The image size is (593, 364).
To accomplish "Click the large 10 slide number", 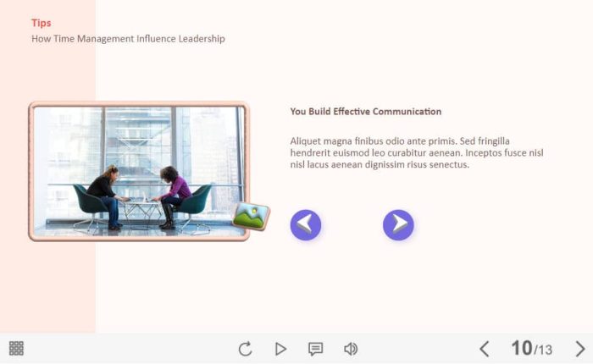I will pyautogui.click(x=522, y=348).
